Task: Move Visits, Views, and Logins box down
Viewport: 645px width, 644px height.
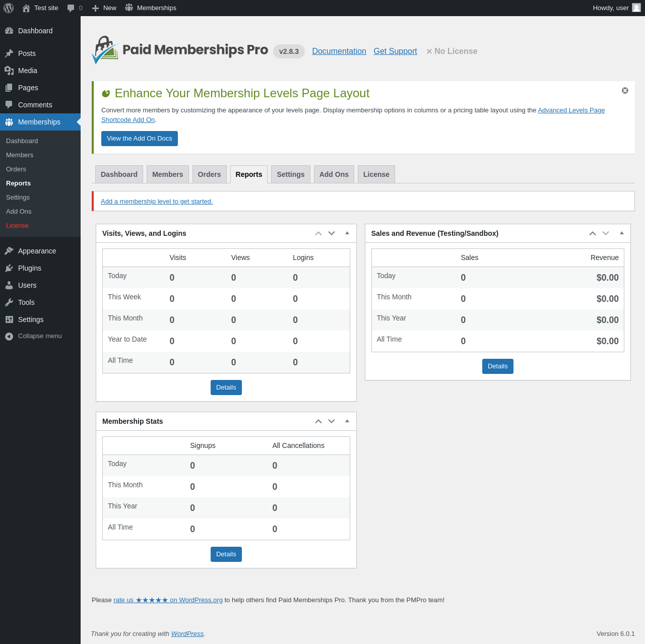Action: coord(332,233)
